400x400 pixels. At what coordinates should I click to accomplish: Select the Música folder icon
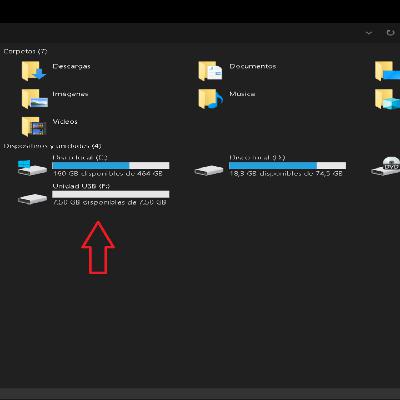click(210, 99)
